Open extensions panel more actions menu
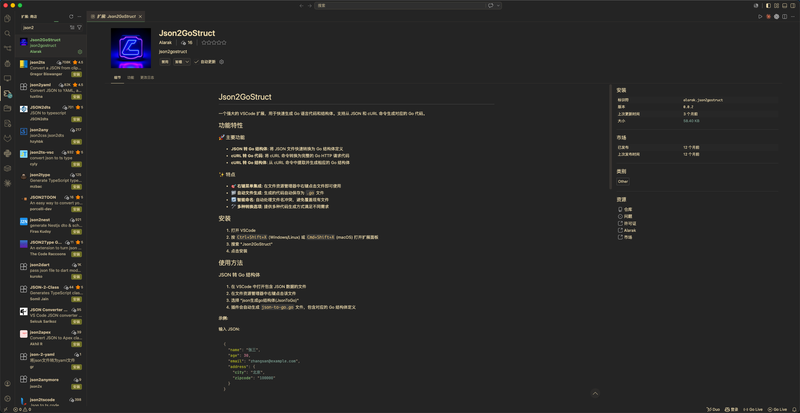This screenshot has width=800, height=413. [x=79, y=17]
